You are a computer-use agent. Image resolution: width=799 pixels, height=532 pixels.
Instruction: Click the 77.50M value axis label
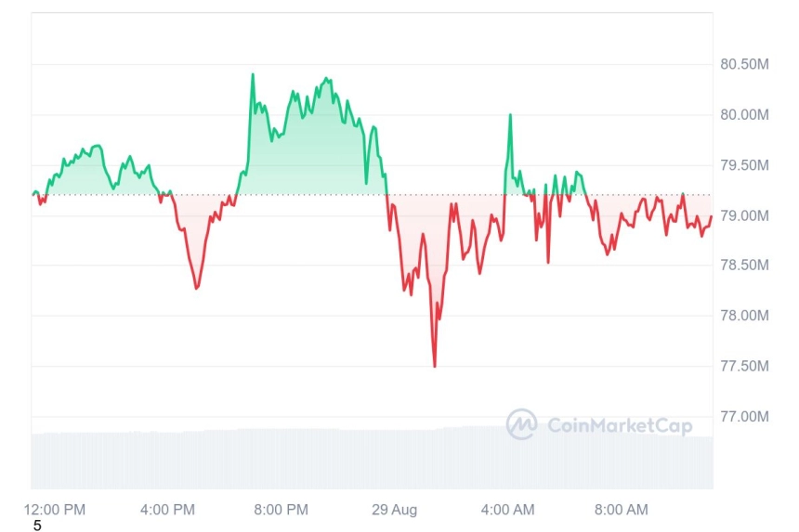coord(744,366)
